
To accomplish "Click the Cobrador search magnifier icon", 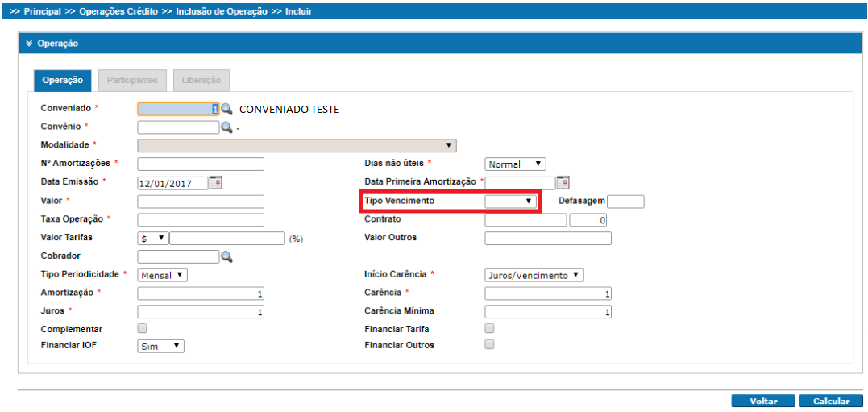I will point(226,256).
